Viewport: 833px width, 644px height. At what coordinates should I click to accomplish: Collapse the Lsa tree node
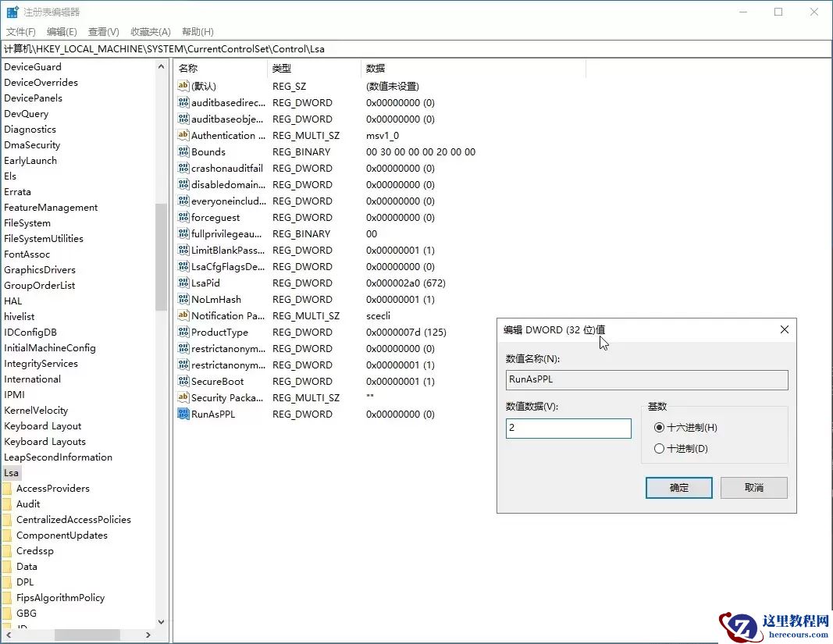click(x=3, y=472)
